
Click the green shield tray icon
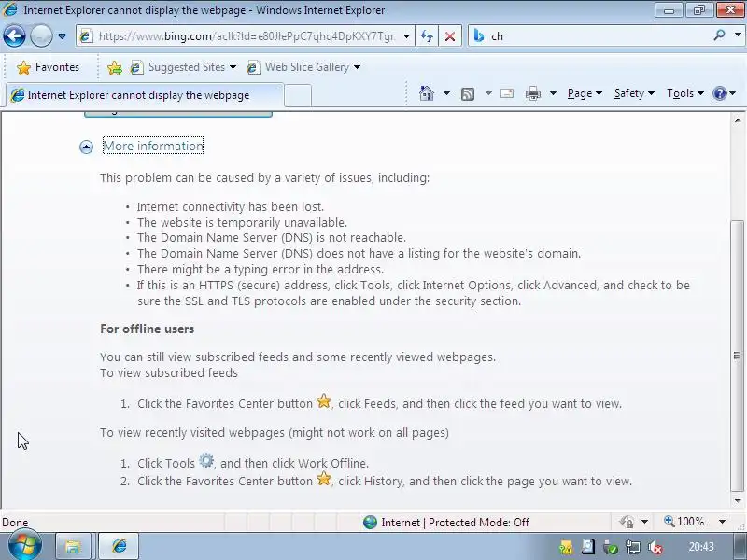point(611,548)
